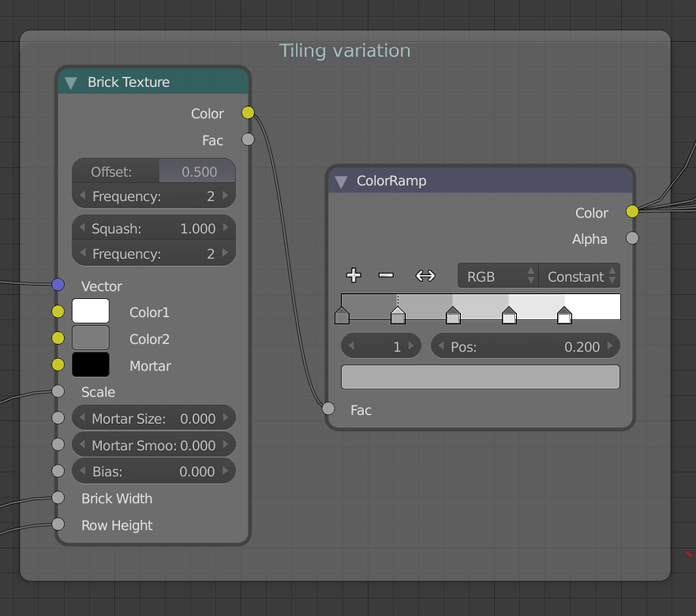This screenshot has width=696, height=616.
Task: Increase the Mortar Smooth value
Action: (225, 444)
